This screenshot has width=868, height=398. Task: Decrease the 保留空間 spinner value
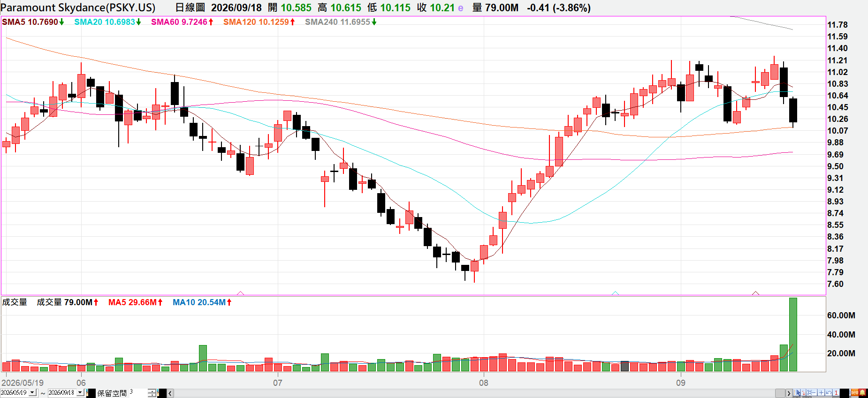click(x=152, y=395)
